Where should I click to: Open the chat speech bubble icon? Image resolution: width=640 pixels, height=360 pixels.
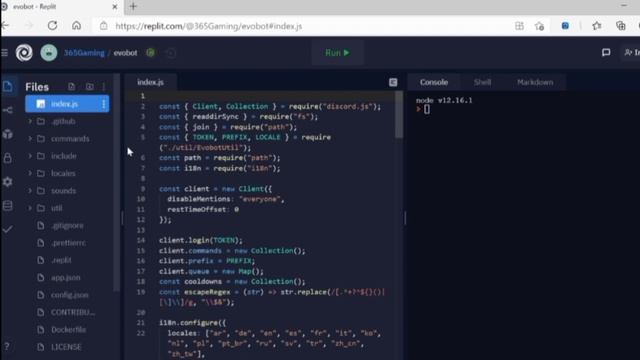[x=606, y=52]
